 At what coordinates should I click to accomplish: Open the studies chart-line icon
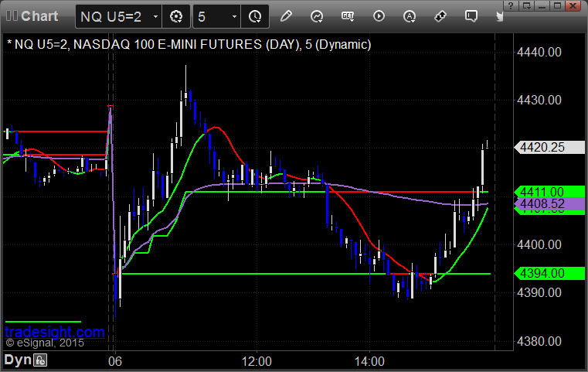pos(317,16)
